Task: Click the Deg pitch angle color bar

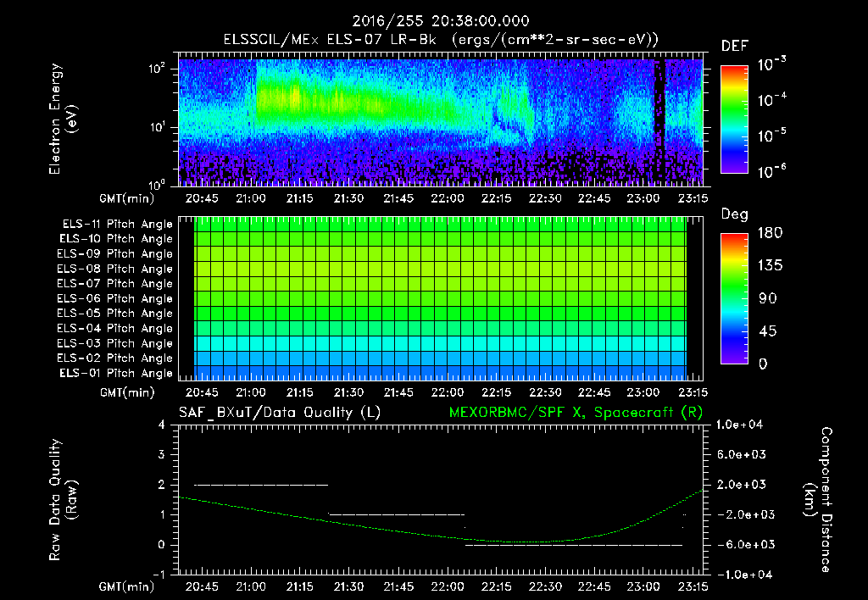Action: tap(734, 298)
